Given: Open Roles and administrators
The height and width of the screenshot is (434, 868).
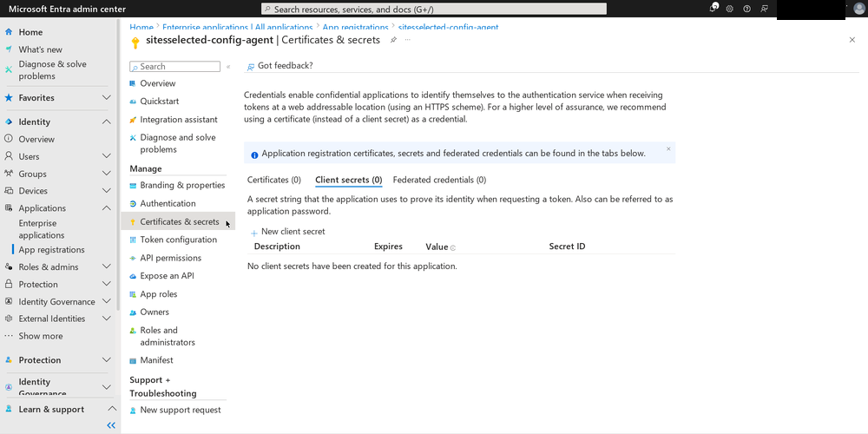Looking at the screenshot, I should pos(168,336).
